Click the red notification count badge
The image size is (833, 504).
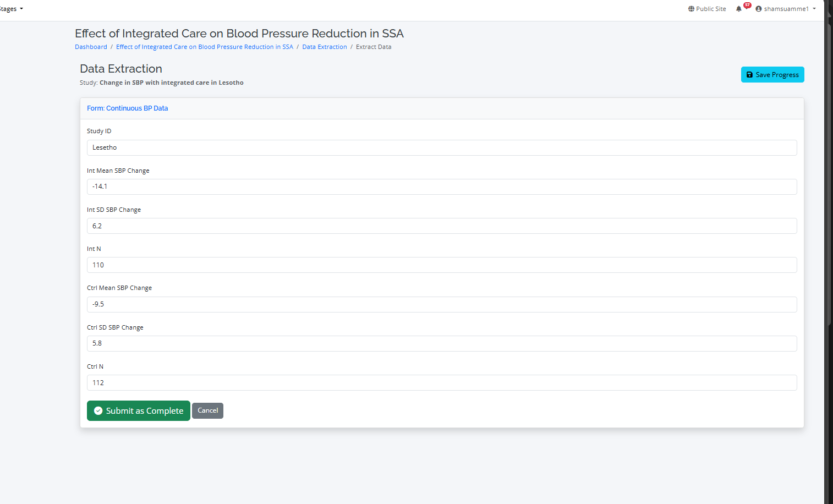(747, 6)
